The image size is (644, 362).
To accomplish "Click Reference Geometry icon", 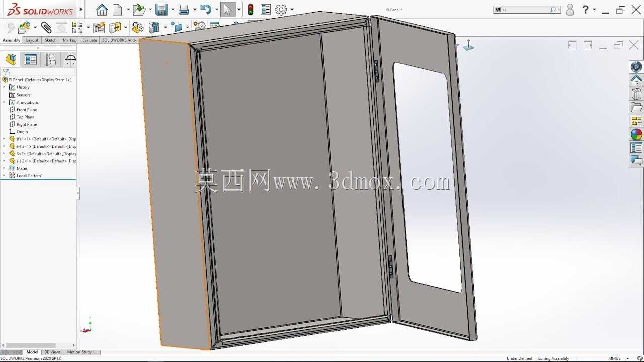I will (x=176, y=27).
